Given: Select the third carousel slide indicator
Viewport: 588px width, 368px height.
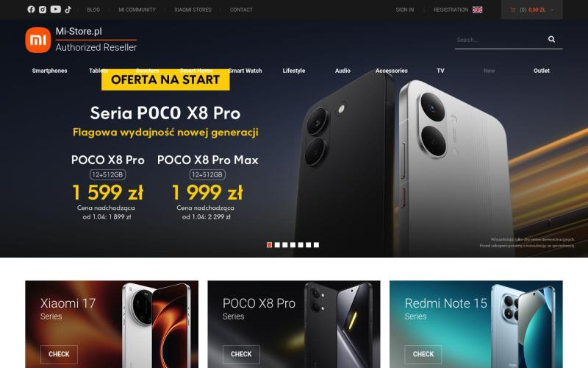Looking at the screenshot, I should click(285, 245).
